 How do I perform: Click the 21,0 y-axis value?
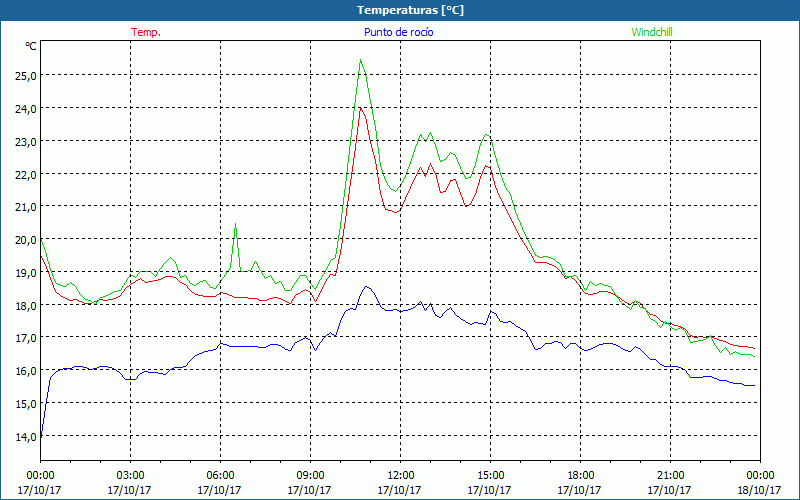pyautogui.click(x=26, y=207)
